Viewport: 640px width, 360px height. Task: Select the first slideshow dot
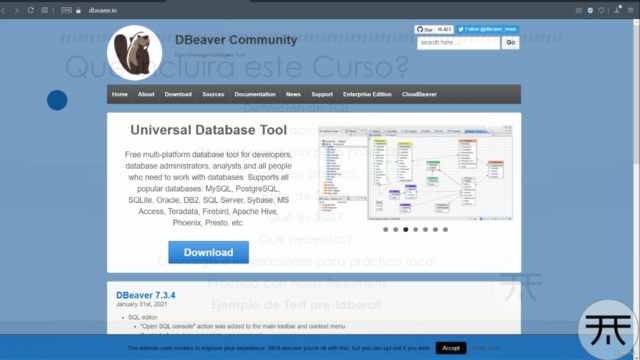pyautogui.click(x=386, y=229)
